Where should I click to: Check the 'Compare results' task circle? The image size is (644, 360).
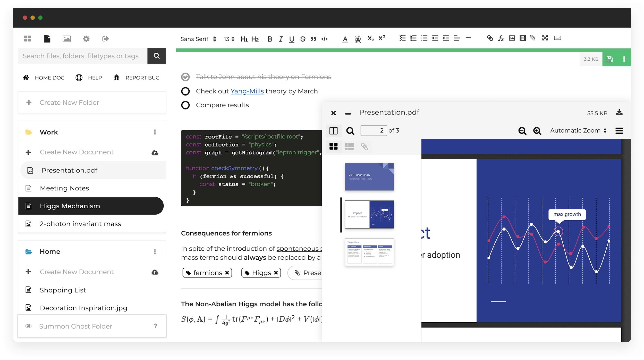[x=185, y=105]
